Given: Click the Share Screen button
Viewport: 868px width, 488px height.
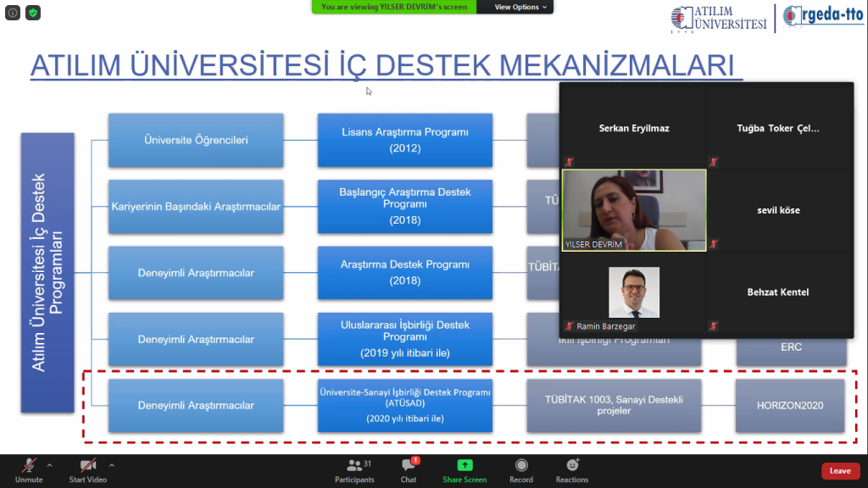Looking at the screenshot, I should coord(465,470).
